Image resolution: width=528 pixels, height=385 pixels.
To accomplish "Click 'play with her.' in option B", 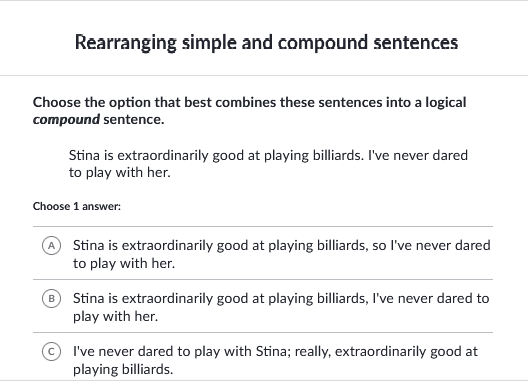I will pyautogui.click(x=116, y=316).
